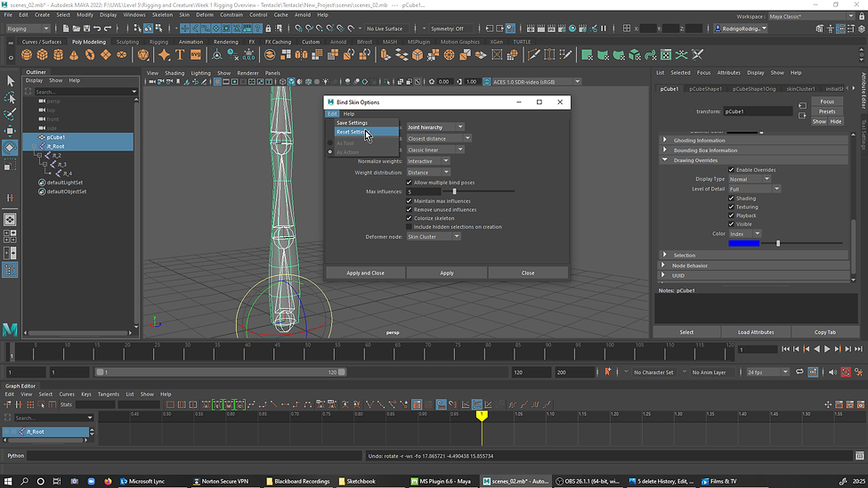Go to end of playback range
The width and height of the screenshot is (868, 488).
point(858,349)
